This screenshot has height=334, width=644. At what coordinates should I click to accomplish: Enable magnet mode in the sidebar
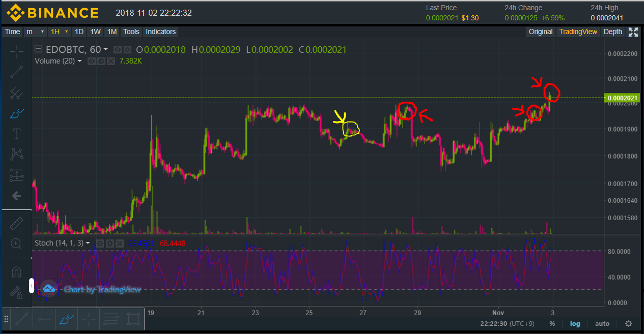[16, 272]
